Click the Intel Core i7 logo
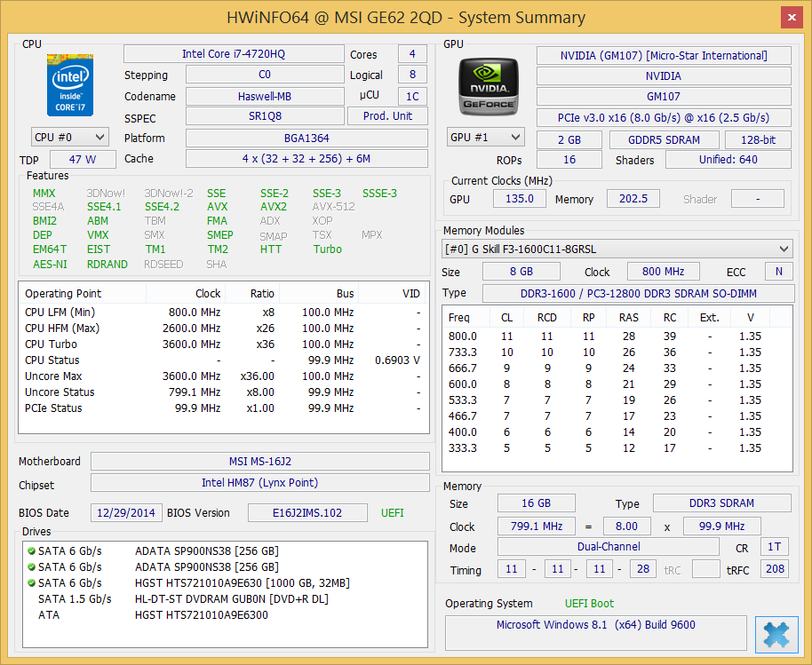The width and height of the screenshot is (812, 665). (x=70, y=85)
